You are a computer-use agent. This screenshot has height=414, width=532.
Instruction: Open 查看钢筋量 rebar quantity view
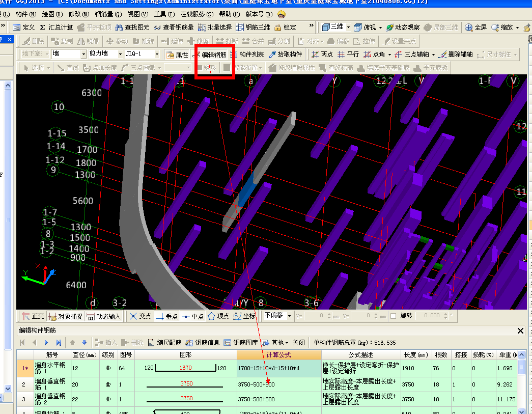tap(174, 27)
